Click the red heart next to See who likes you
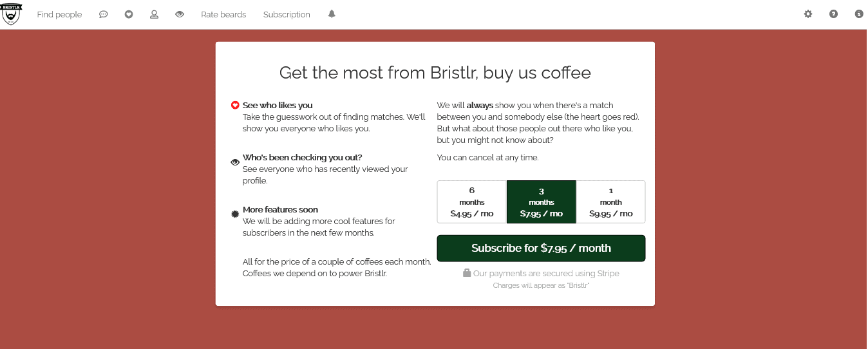868x349 pixels. (x=235, y=105)
